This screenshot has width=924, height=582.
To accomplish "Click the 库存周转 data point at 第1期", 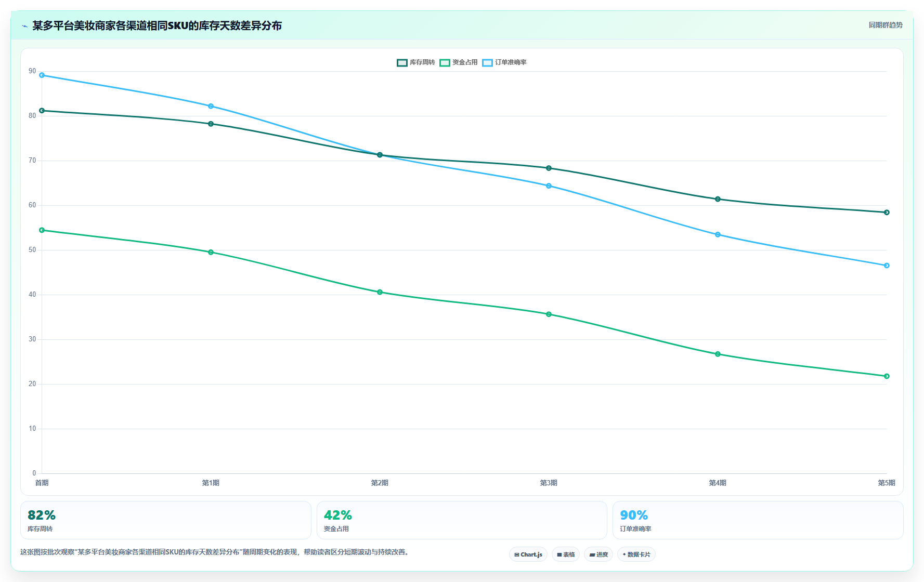I will pos(211,124).
